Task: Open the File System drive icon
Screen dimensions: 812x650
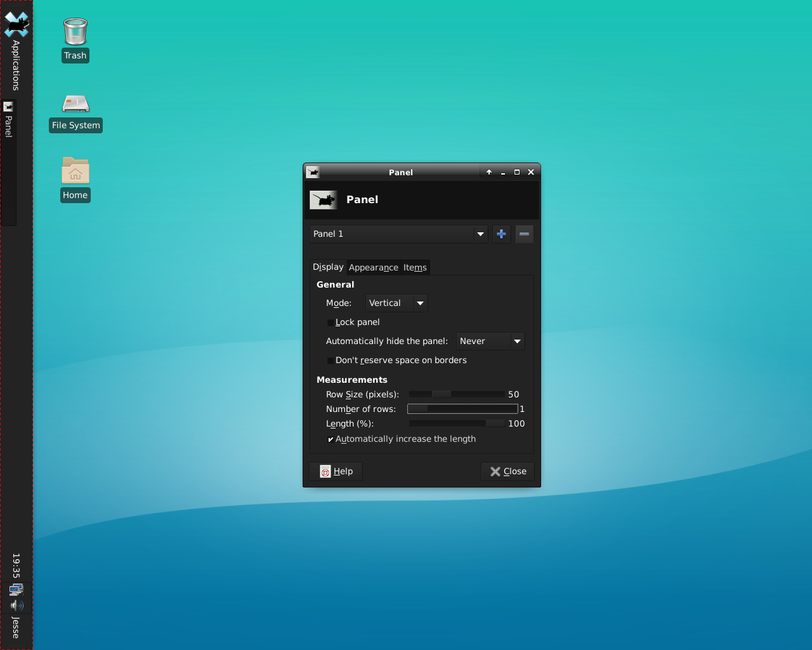Action: tap(75, 103)
